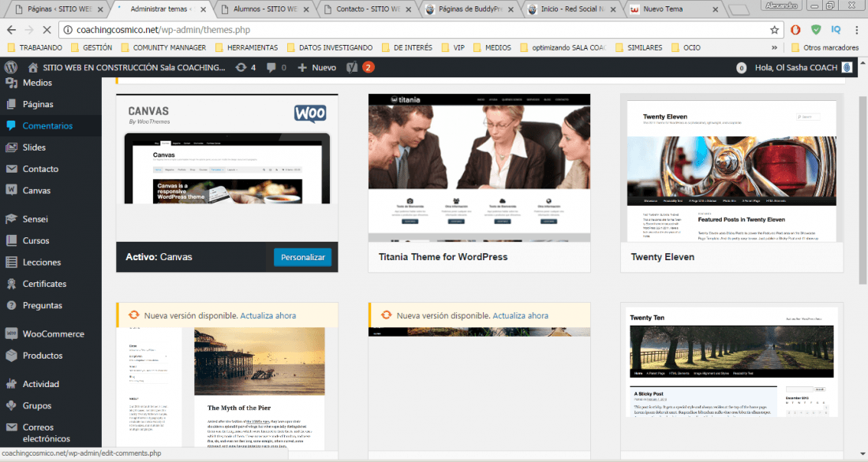Click the + Nuevo button in the admin bar
Image resolution: width=868 pixels, height=462 pixels.
click(316, 68)
